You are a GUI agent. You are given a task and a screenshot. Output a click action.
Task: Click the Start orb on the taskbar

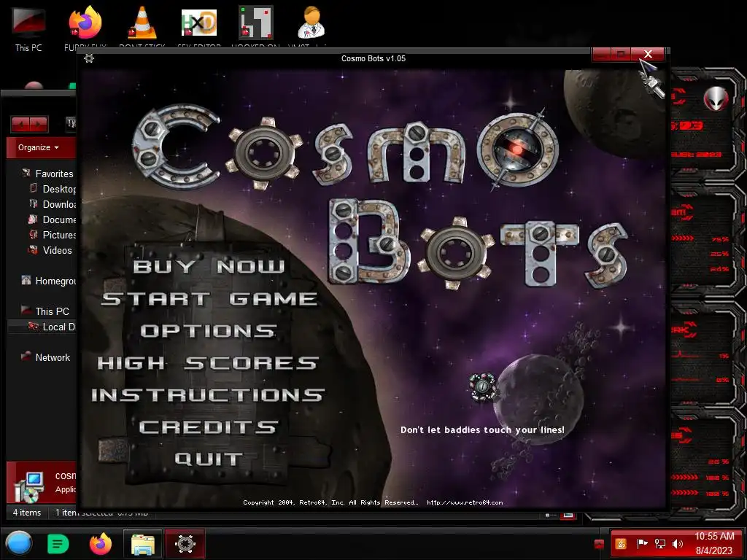19,543
